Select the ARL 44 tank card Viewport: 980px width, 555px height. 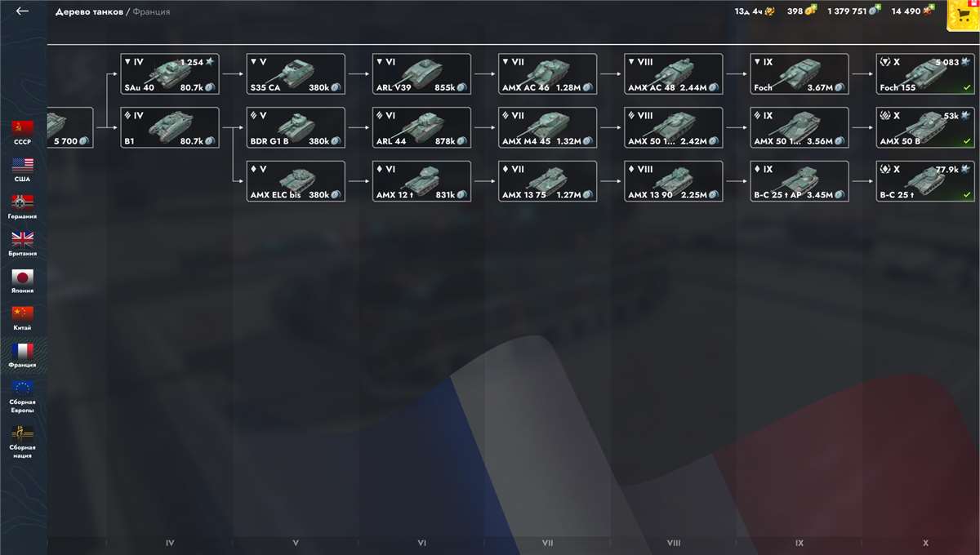[421, 127]
